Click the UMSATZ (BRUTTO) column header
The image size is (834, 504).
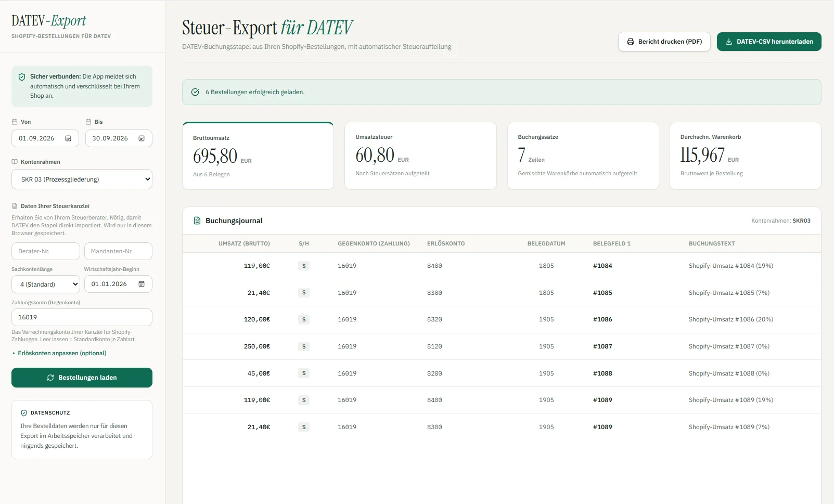[x=244, y=243]
